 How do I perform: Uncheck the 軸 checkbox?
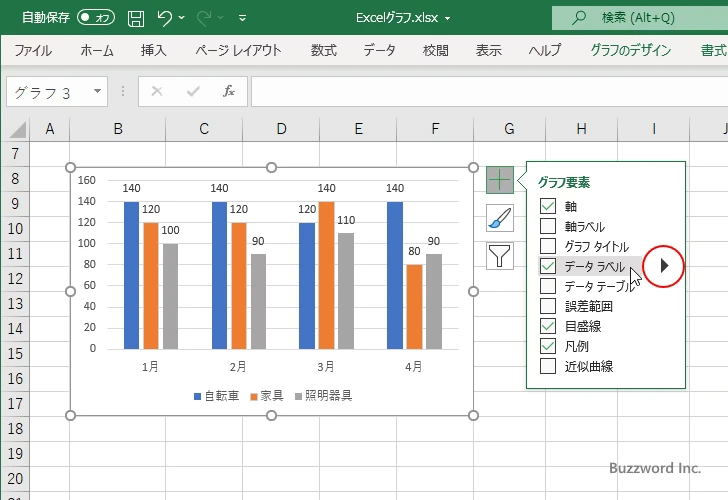[x=548, y=206]
